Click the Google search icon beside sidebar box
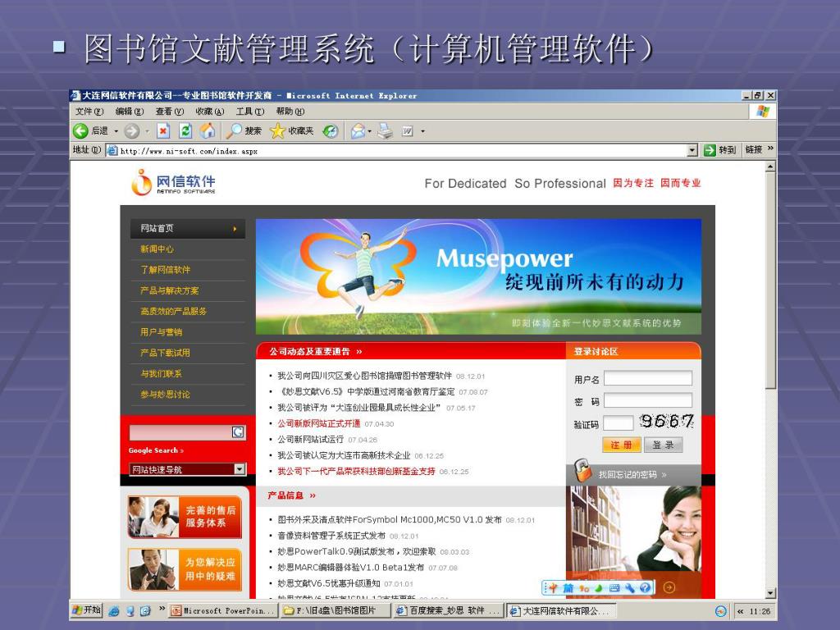The width and height of the screenshot is (840, 630). [x=238, y=431]
